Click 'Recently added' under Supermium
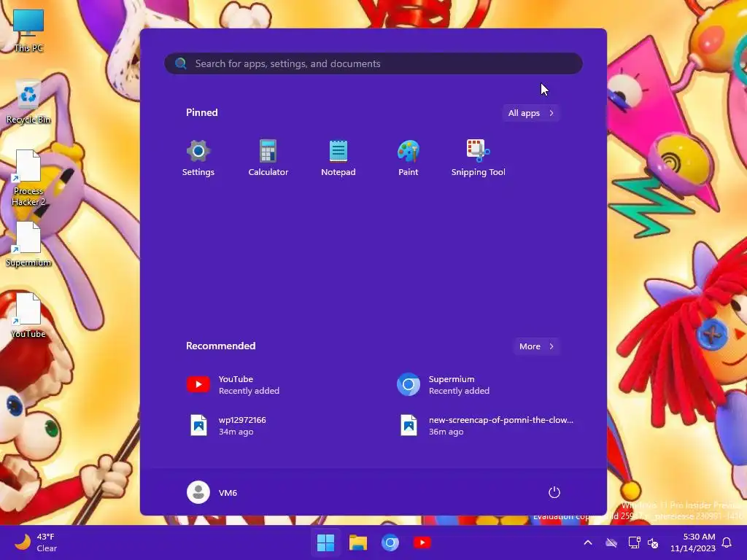747x560 pixels. coord(459,391)
